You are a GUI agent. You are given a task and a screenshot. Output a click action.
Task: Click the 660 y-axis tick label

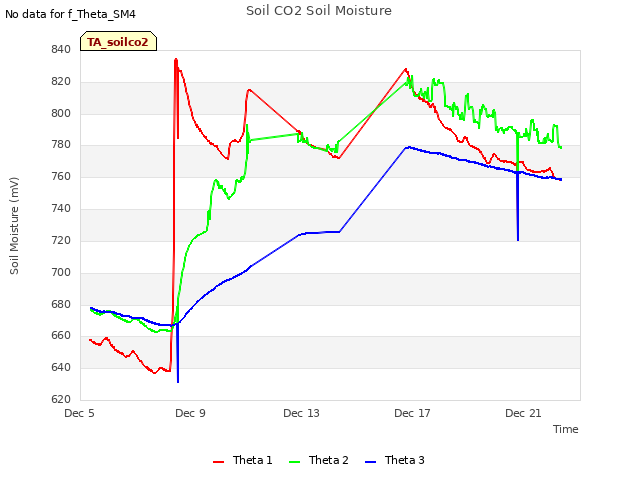(61, 336)
